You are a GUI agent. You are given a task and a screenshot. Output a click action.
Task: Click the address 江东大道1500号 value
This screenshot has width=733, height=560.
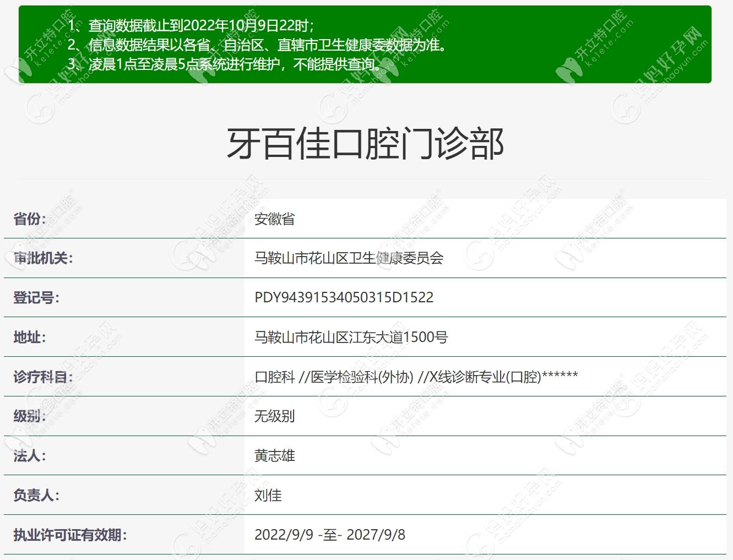351,337
